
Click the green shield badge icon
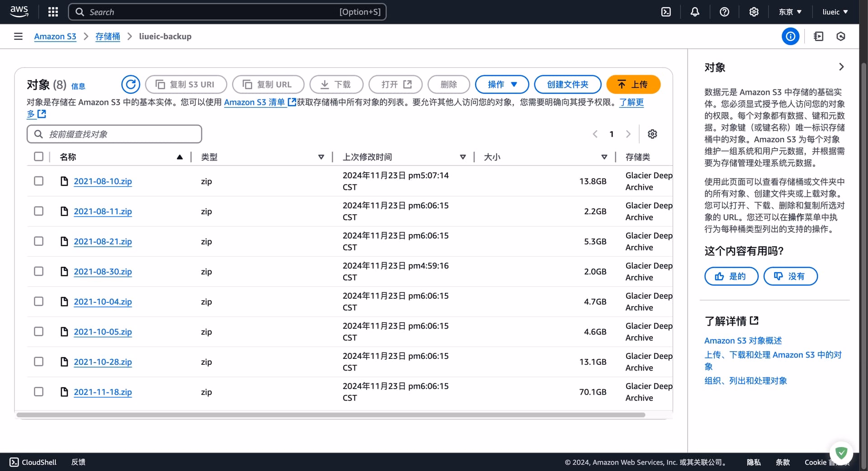(841, 452)
